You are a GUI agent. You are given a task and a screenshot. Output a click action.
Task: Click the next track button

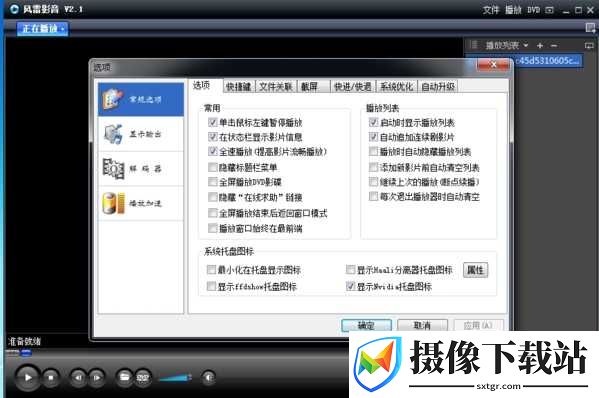click(x=97, y=377)
